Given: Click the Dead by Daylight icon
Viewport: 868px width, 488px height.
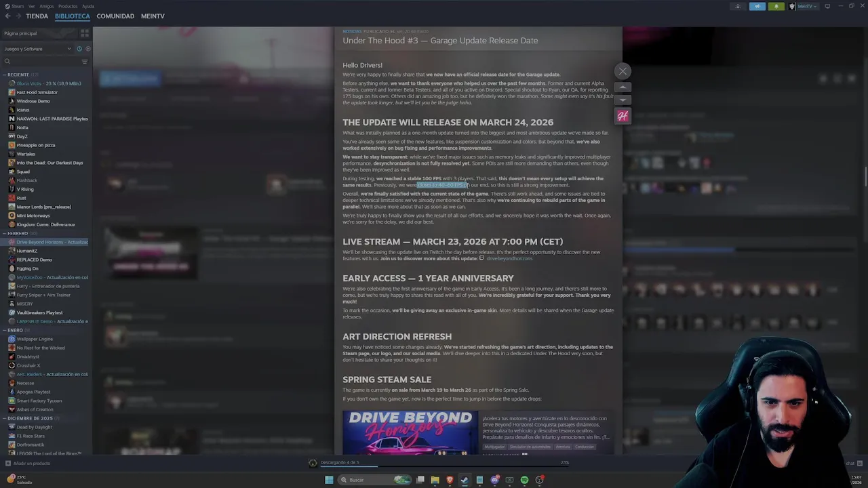Looking at the screenshot, I should click(12, 427).
